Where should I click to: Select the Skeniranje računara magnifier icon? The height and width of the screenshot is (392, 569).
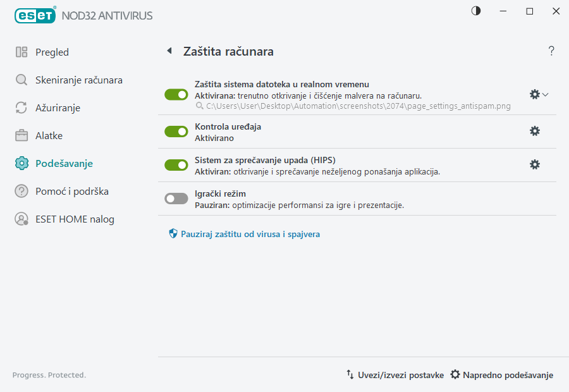point(21,80)
